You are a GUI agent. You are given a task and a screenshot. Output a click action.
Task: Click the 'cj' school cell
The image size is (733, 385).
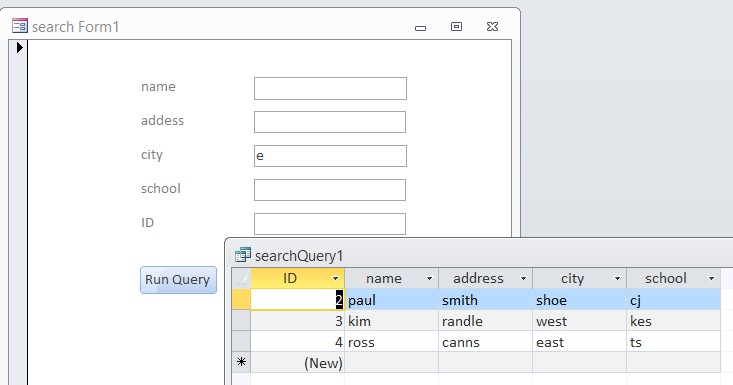674,299
